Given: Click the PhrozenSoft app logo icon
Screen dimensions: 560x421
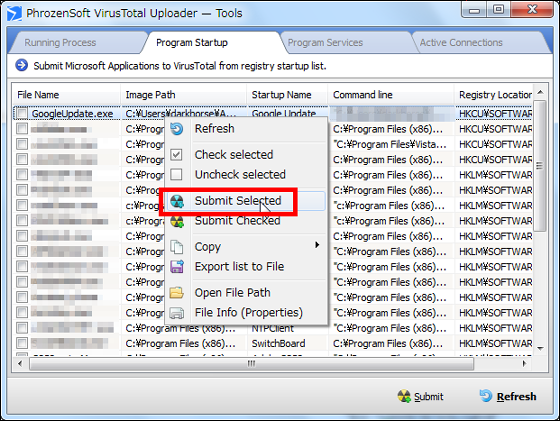Looking at the screenshot, I should pos(14,14).
